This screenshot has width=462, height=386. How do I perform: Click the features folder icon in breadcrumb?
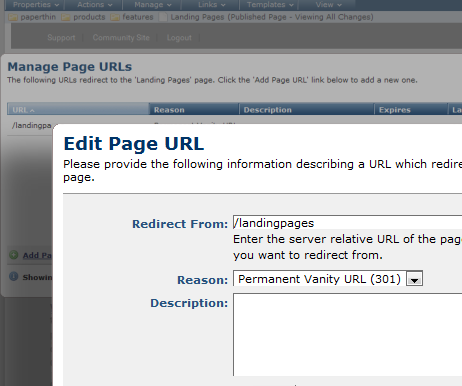click(115, 17)
